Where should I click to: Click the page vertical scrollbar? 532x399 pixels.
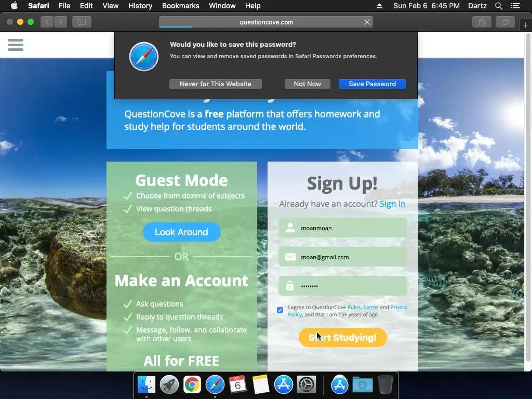[528, 197]
